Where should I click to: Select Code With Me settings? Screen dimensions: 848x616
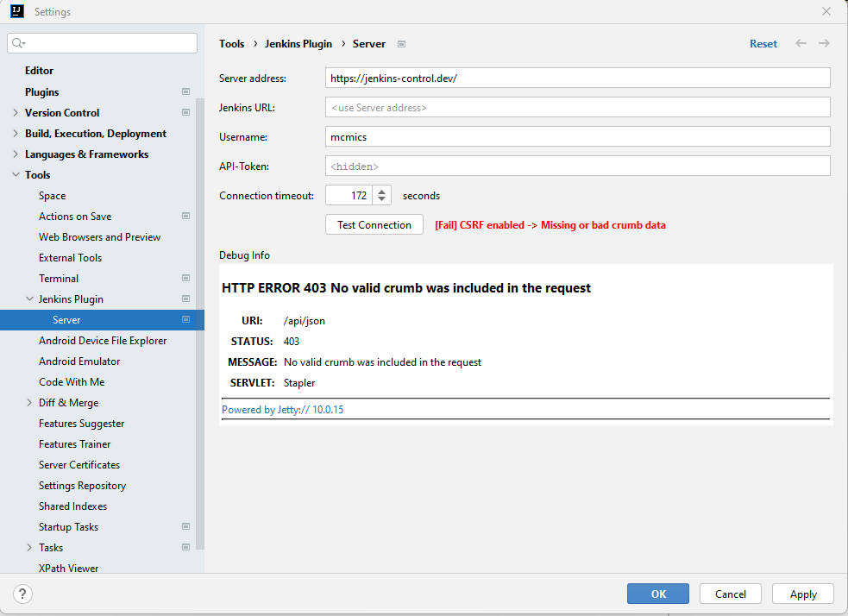coord(72,382)
